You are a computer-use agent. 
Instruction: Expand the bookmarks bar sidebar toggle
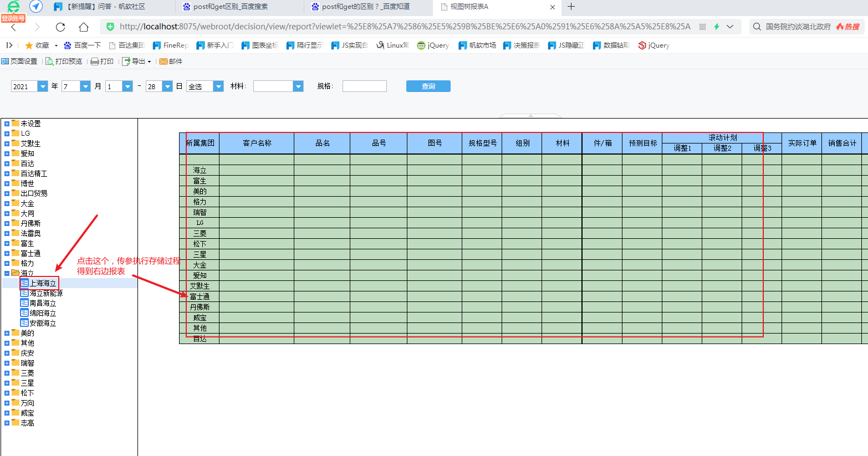click(9, 45)
